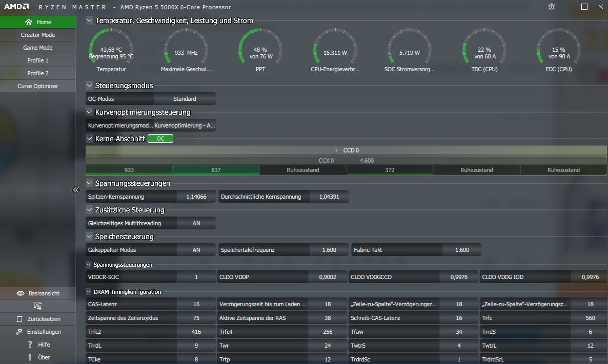Click the Hilfe question mark icon
Screen dimensions: 608x364
[30, 344]
